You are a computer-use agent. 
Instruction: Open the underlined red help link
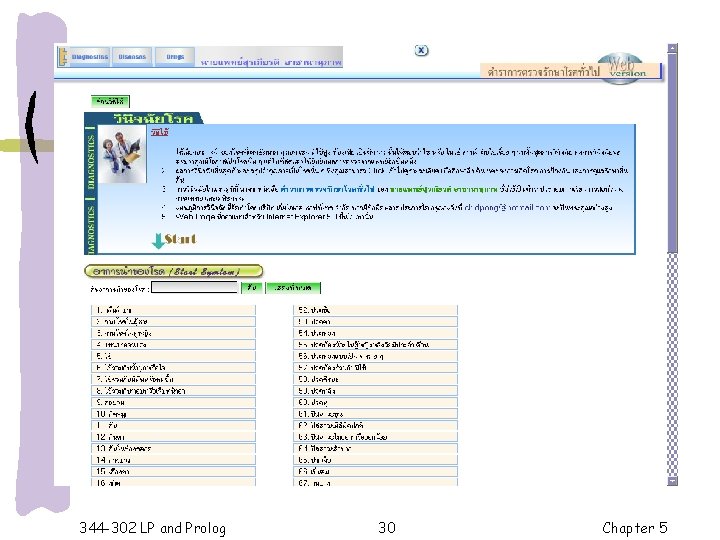click(x=160, y=132)
